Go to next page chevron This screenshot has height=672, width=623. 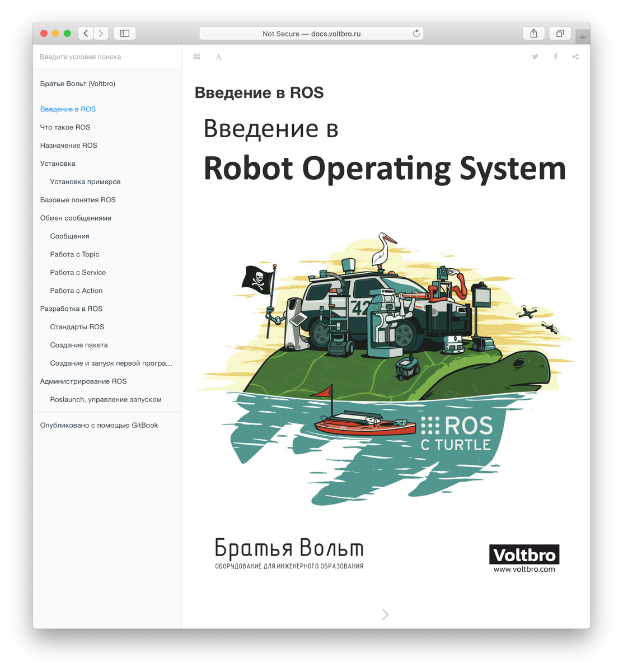click(385, 614)
